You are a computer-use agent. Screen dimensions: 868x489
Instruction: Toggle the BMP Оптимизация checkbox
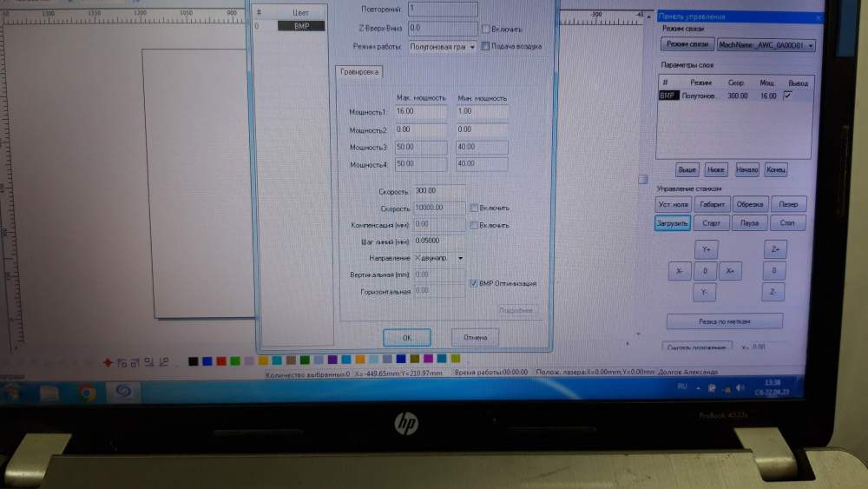click(x=474, y=283)
